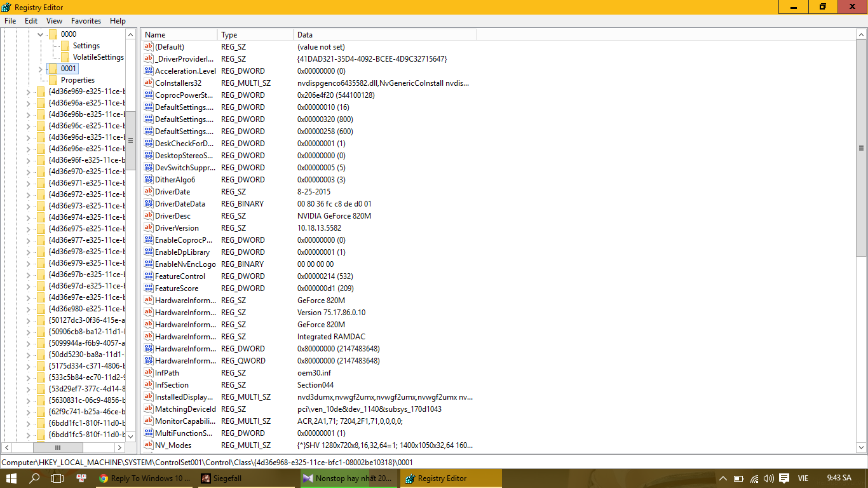Expand the {4d36e969-e325-11ce key

[x=29, y=91]
